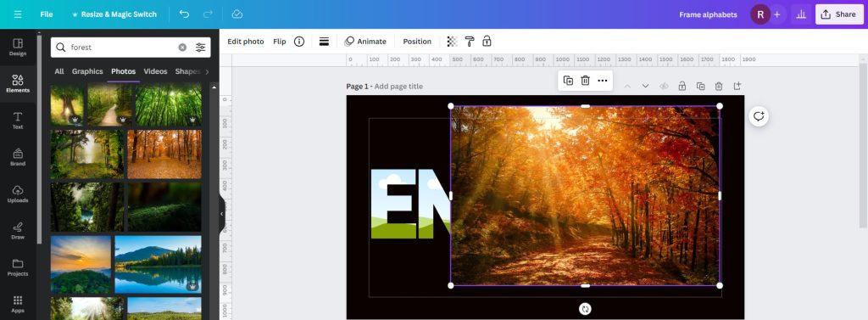Open the Projects sidebar panel

click(18, 267)
